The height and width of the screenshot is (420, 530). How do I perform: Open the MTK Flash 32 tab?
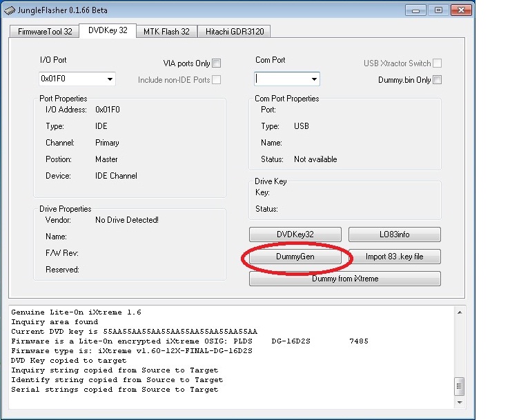click(166, 31)
